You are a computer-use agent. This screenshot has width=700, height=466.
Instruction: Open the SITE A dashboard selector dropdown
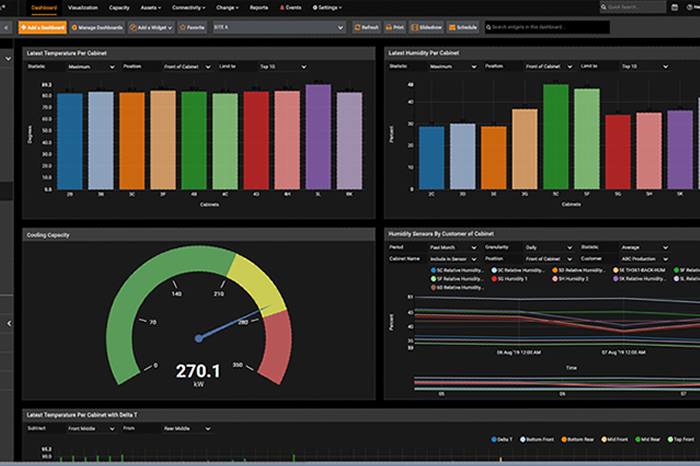click(279, 28)
